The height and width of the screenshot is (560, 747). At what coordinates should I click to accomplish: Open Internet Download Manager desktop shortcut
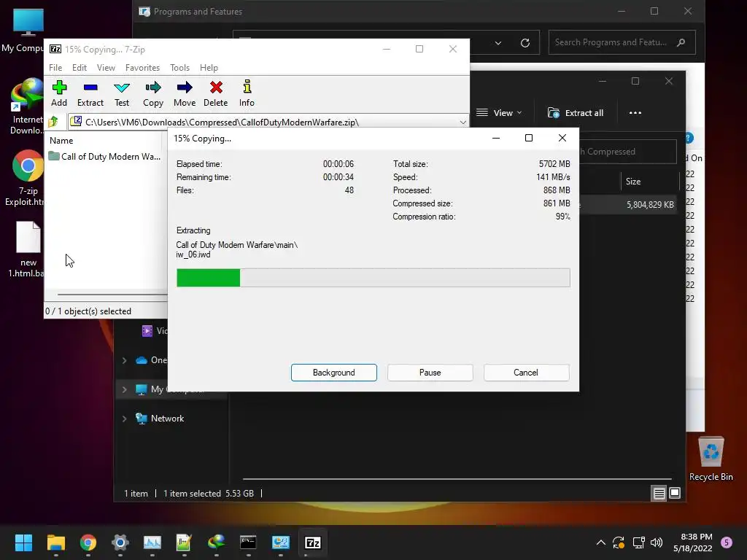pos(27,106)
